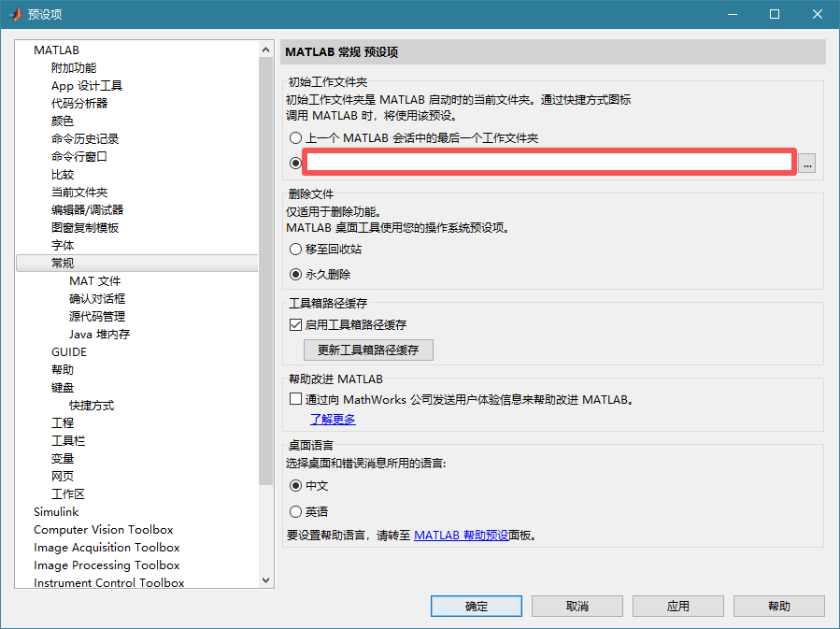This screenshot has height=629, width=840.
Task: Click the initial working folder path field
Action: (549, 162)
